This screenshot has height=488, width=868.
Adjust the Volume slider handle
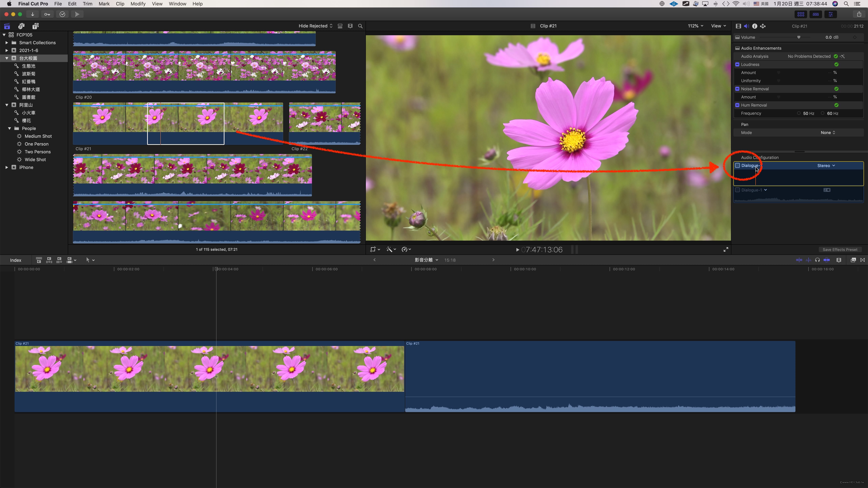point(799,37)
